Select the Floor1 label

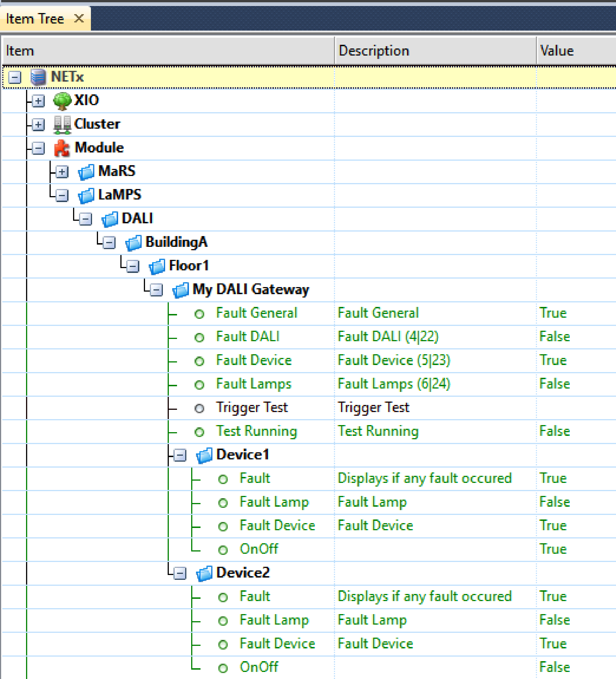pos(189,266)
